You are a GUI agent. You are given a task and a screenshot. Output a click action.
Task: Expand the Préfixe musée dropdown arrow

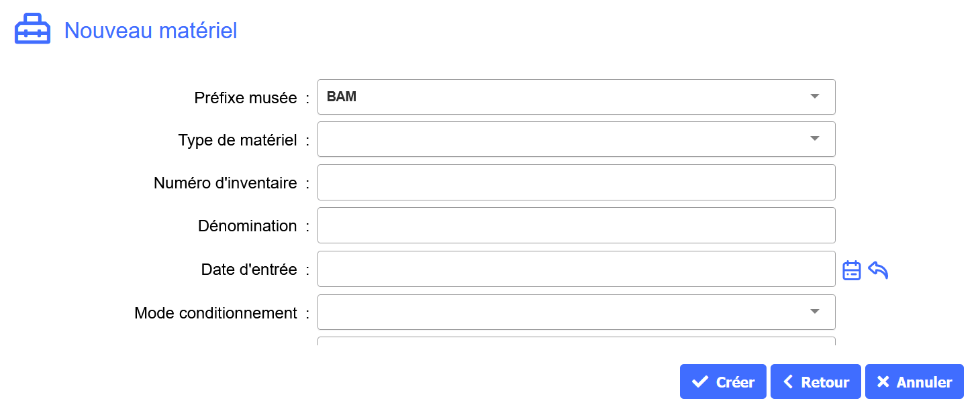tap(815, 97)
